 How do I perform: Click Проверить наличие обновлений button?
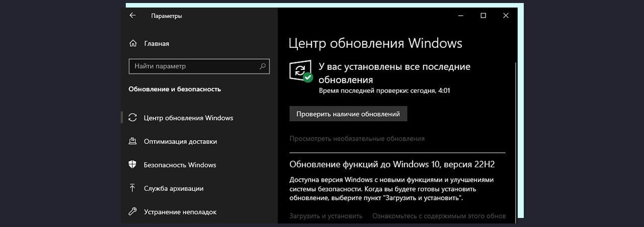348,114
